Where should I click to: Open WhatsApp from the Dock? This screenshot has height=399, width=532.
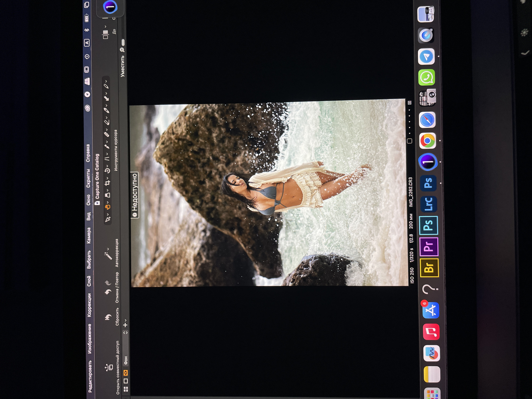(x=427, y=77)
